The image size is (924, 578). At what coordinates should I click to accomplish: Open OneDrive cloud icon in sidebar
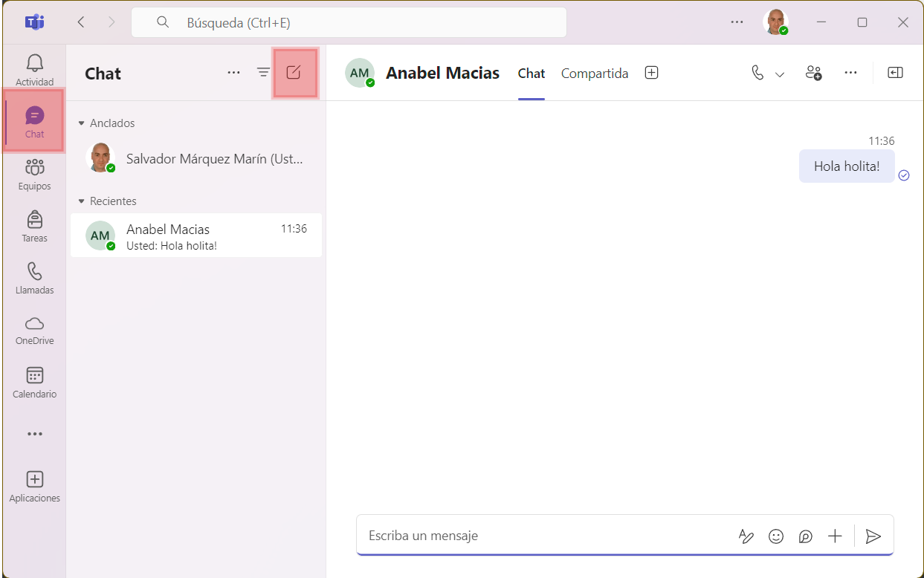click(34, 330)
